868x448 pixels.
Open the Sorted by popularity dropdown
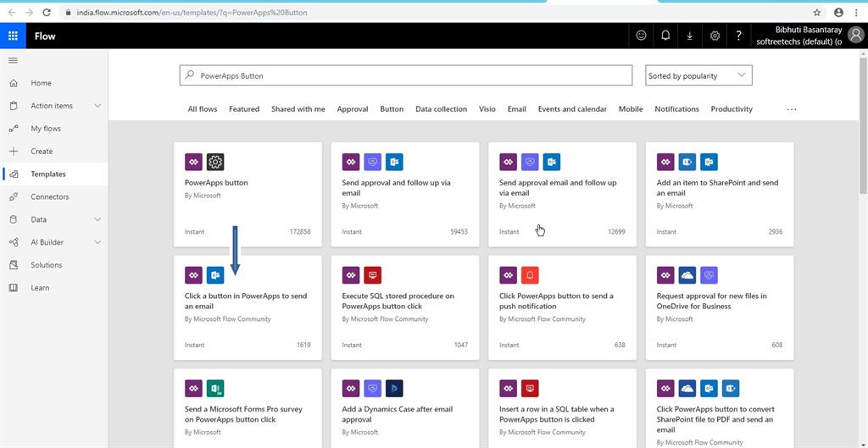698,75
